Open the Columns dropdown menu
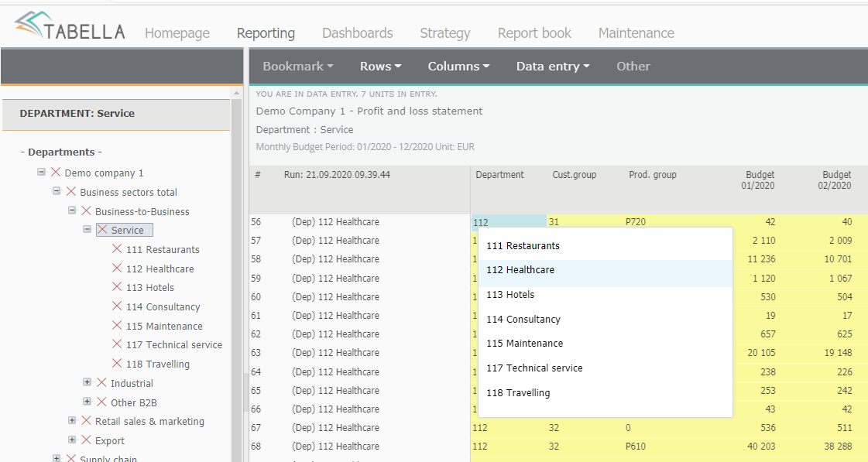 point(458,67)
